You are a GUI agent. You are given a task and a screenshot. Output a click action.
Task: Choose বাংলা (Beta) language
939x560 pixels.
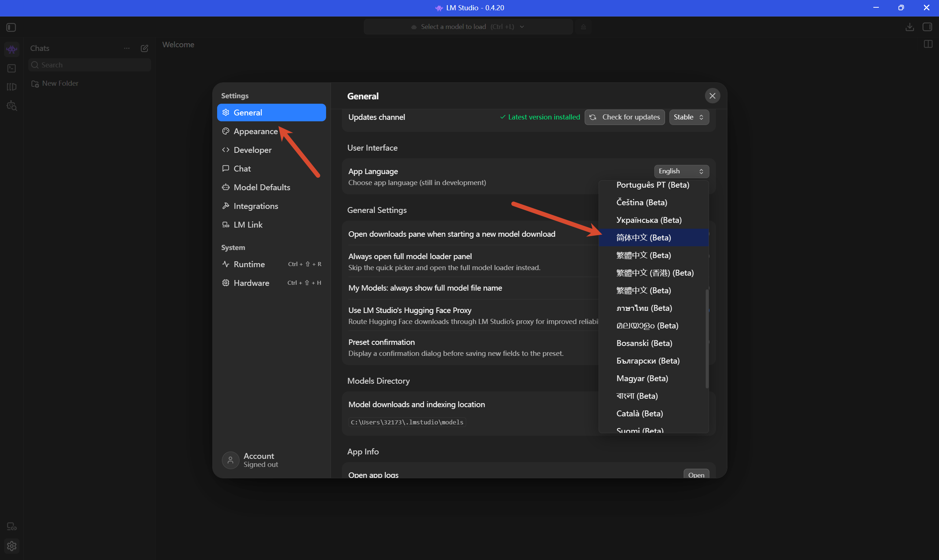coord(653,396)
